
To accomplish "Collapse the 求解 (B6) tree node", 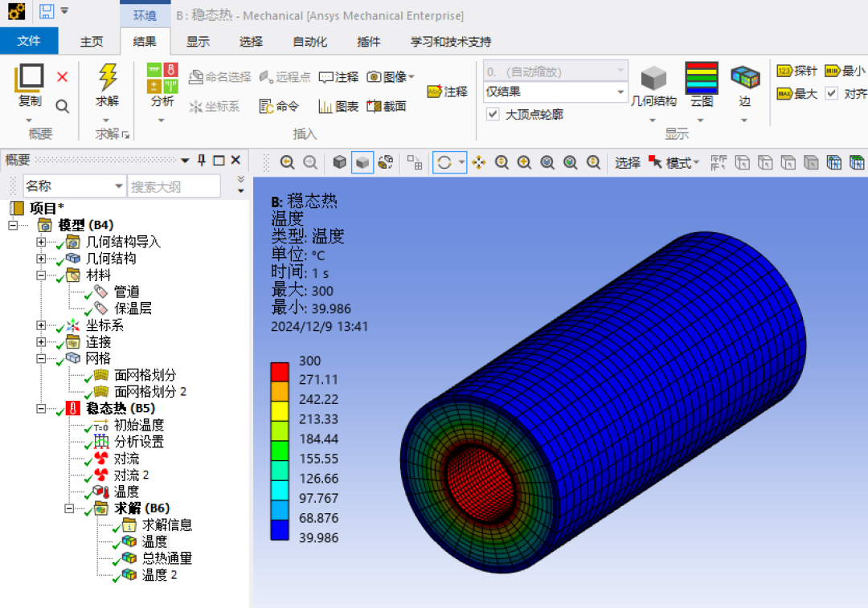I will coord(69,508).
